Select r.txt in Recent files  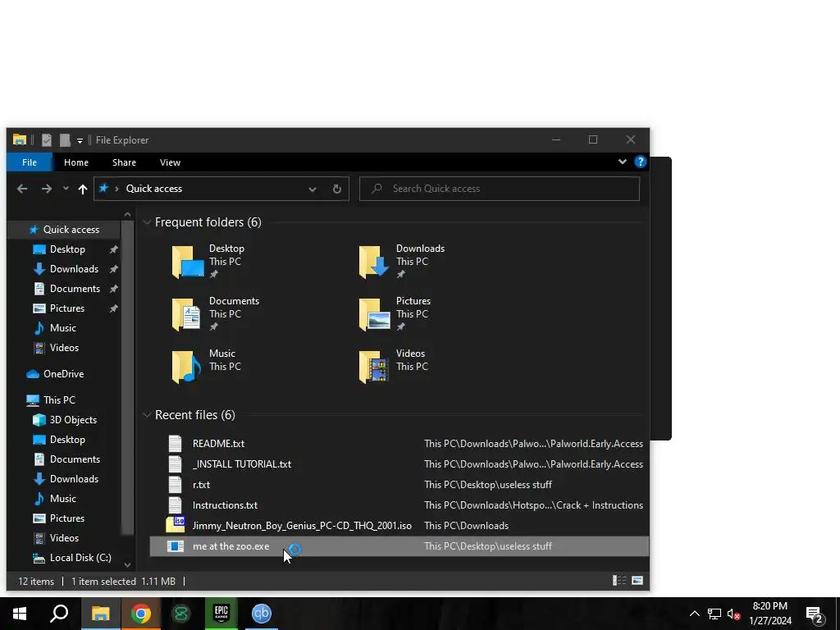click(x=399, y=485)
